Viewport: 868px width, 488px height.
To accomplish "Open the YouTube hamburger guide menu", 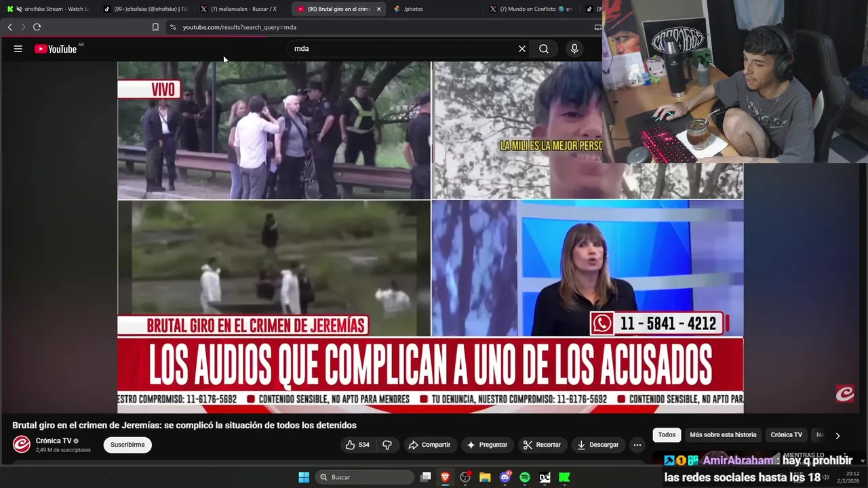I will (18, 49).
